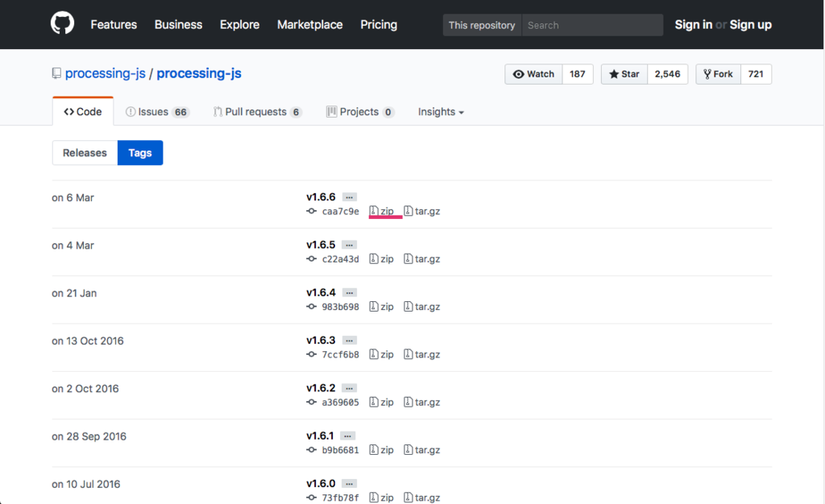Select the Tags view

click(140, 153)
